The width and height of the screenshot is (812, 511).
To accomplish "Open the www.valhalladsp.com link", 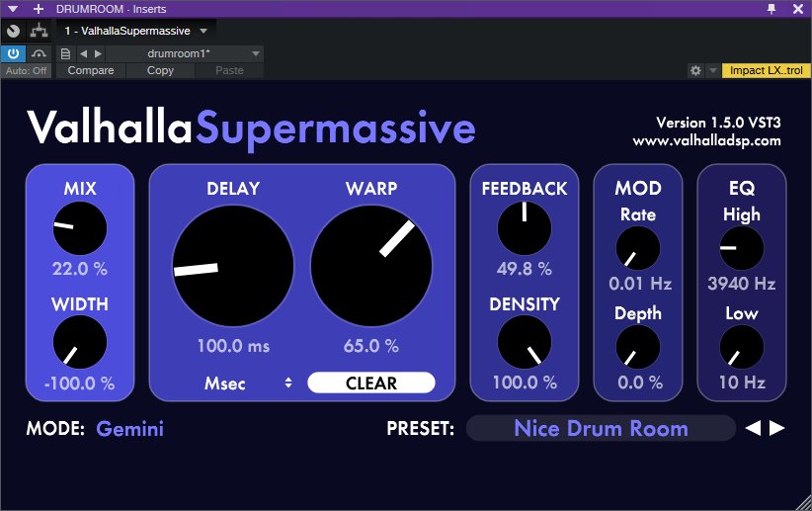I will point(706,141).
